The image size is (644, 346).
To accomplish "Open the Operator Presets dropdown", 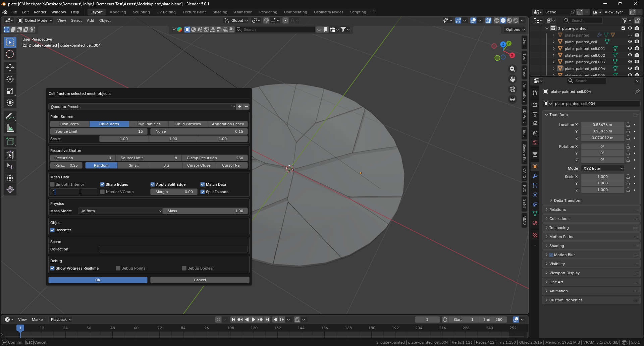I will coord(142,107).
